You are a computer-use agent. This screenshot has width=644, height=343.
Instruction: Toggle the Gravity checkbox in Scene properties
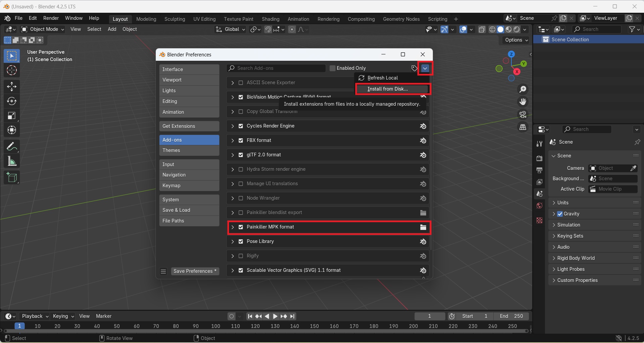560,214
